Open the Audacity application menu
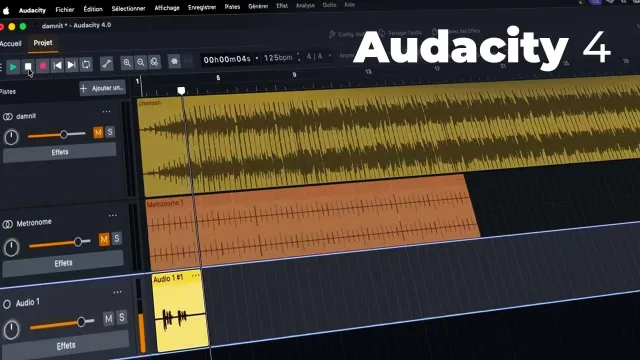640x360 pixels. pyautogui.click(x=32, y=10)
